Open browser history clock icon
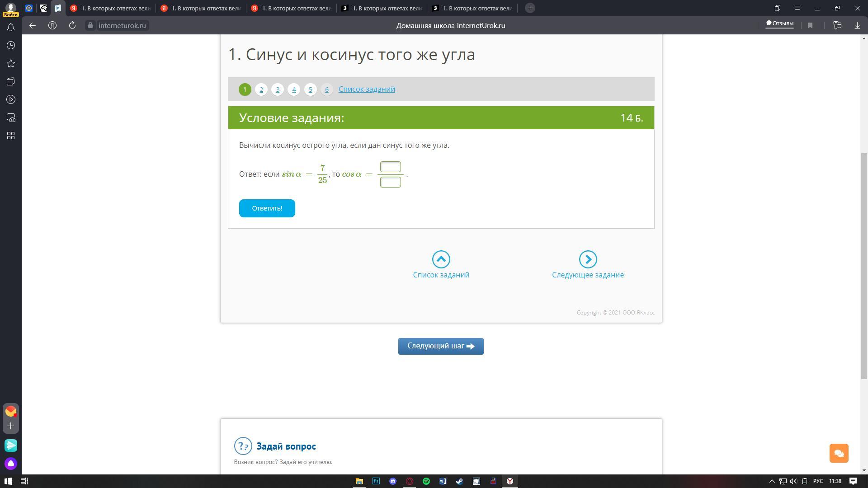This screenshot has height=488, width=868. coord(11,46)
